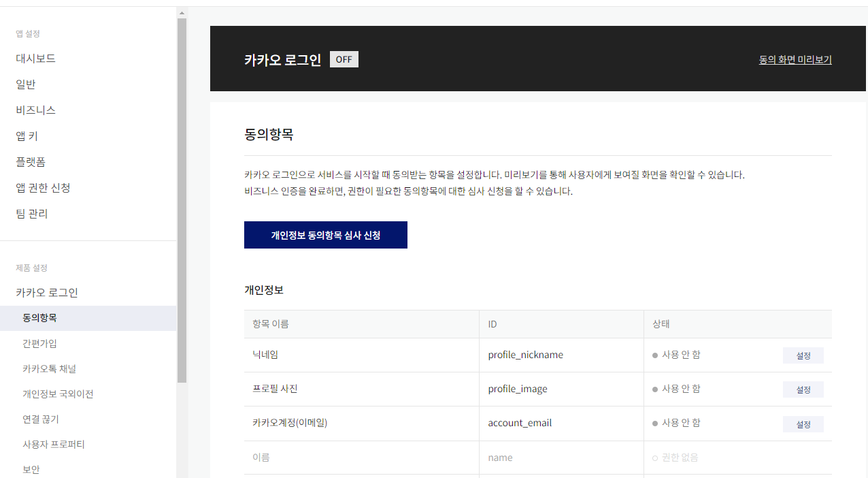Click the 권한 없음 status text
Image resolution: width=868 pixels, height=478 pixels.
click(680, 458)
